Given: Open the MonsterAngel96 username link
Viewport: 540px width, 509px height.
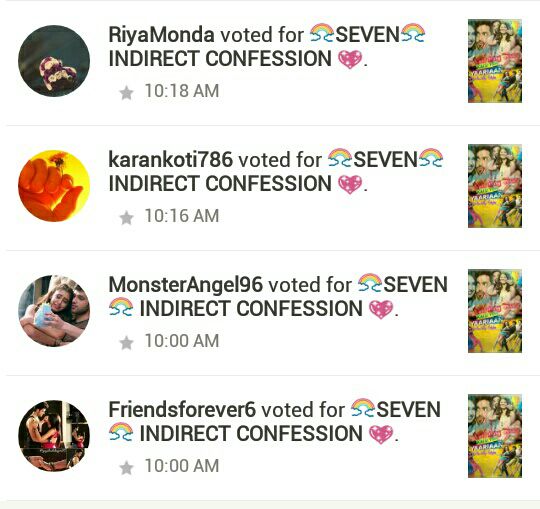Looking at the screenshot, I should coord(185,285).
